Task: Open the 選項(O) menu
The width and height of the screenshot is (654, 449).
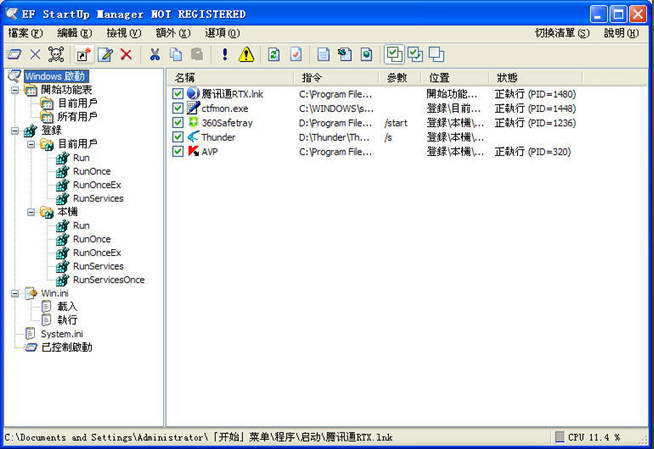Action: pyautogui.click(x=222, y=33)
